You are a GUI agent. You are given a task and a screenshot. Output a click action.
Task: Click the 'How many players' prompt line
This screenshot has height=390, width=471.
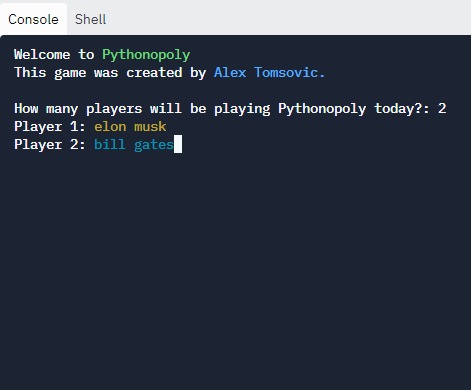point(230,109)
